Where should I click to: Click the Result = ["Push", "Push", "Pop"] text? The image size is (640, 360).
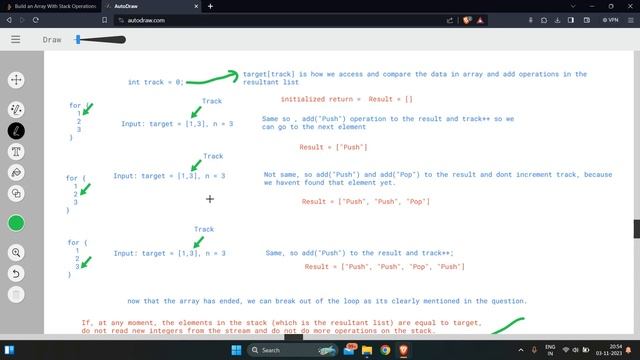point(365,202)
